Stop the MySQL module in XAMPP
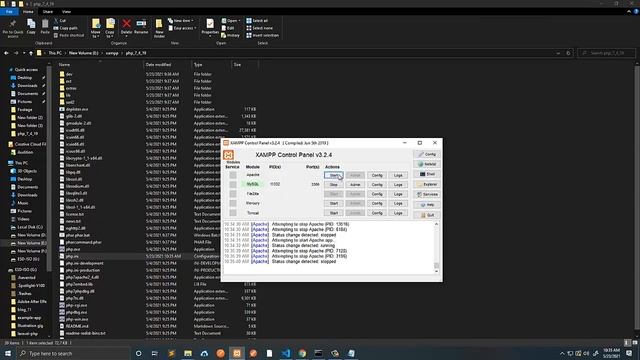640x360 pixels. pyautogui.click(x=333, y=184)
